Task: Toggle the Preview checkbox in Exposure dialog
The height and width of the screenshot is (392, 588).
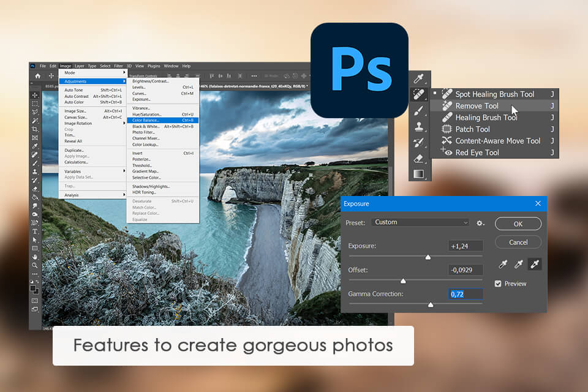Action: (498, 284)
